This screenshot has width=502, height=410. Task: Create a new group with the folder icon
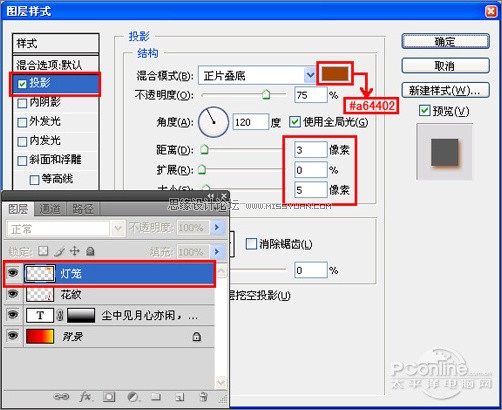pos(156,397)
